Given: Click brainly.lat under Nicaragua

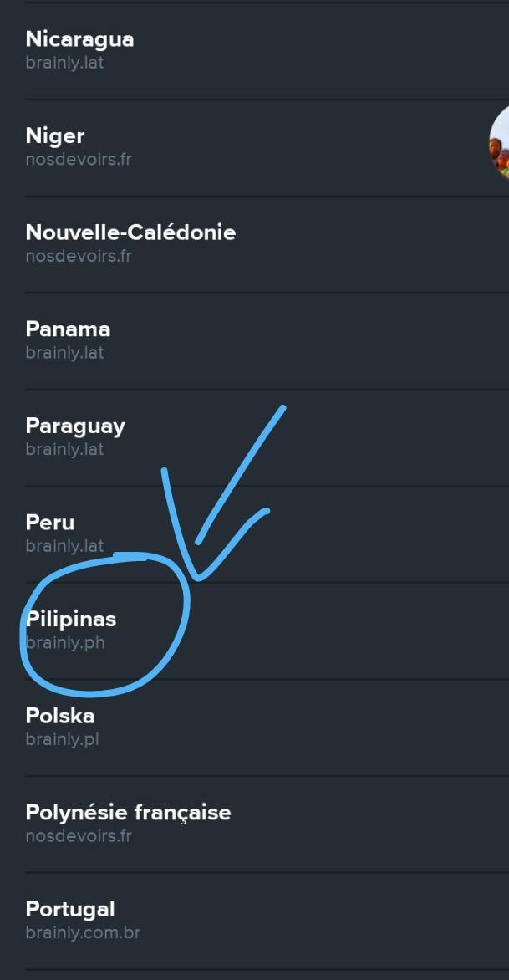Looking at the screenshot, I should tap(65, 63).
